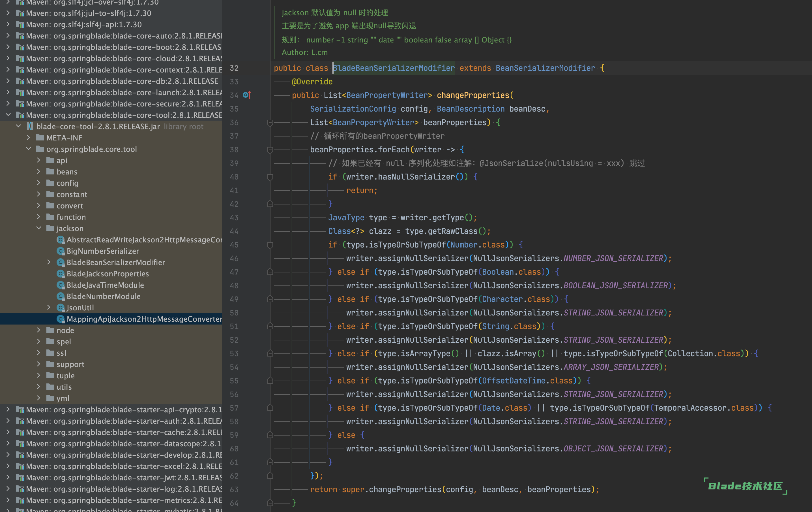
Task: Click the JsonUtil class icon
Action: (x=61, y=308)
